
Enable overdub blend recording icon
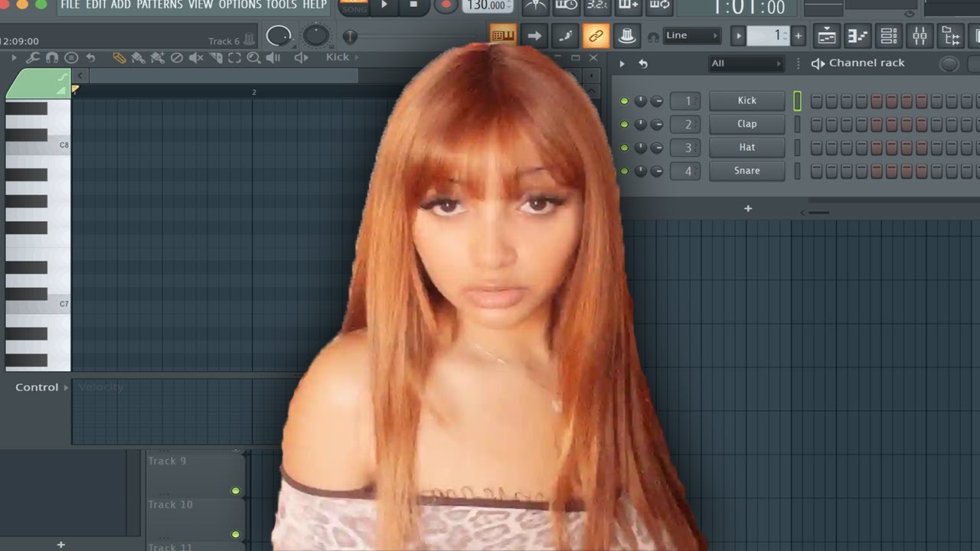(x=628, y=5)
